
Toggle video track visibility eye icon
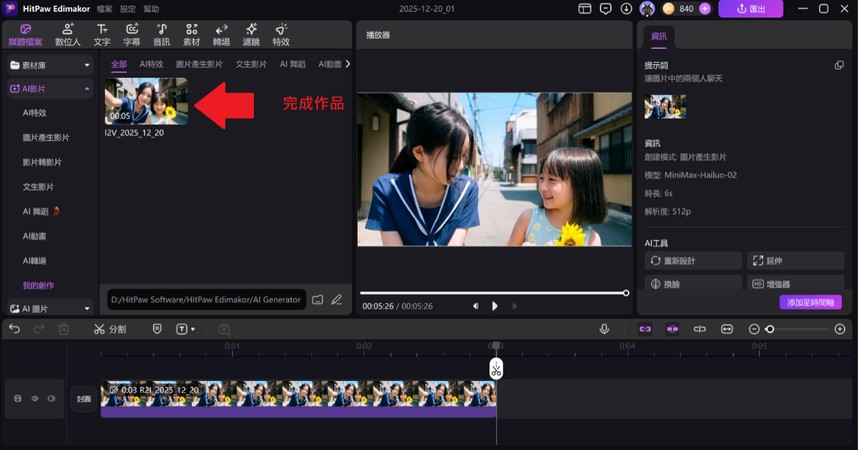click(x=35, y=398)
